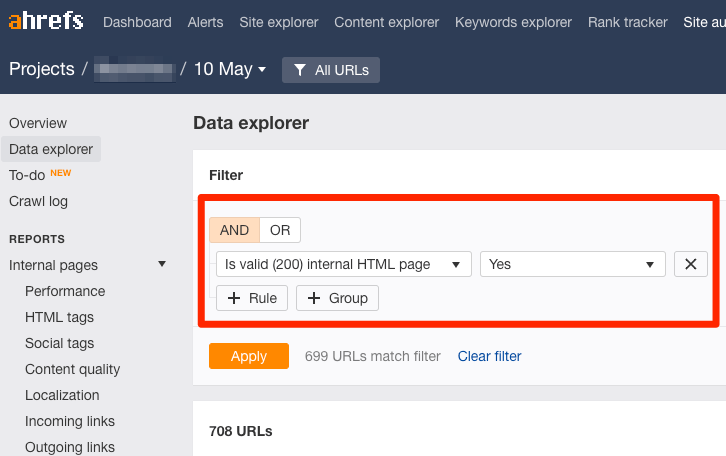Open the 10 May crawl date dropdown
The image size is (726, 456).
[x=230, y=69]
